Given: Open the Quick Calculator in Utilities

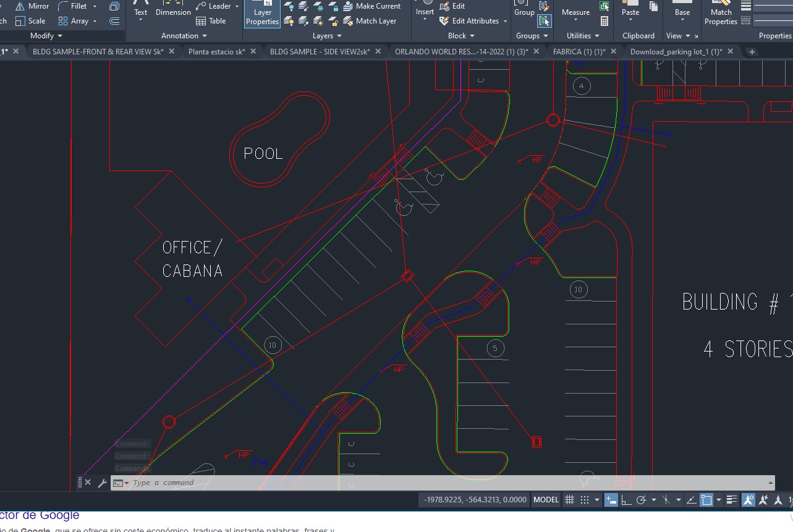Looking at the screenshot, I should click(x=604, y=21).
